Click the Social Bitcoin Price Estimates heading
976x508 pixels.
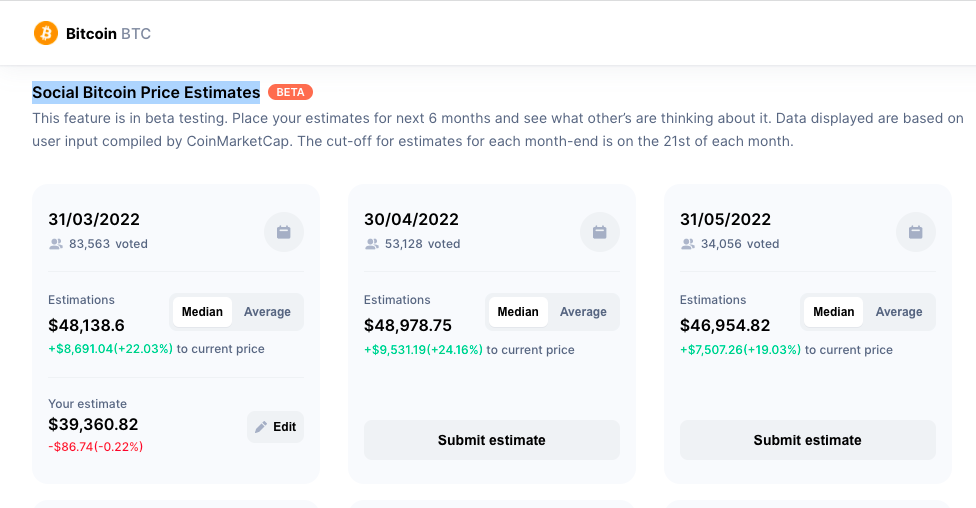click(x=146, y=93)
